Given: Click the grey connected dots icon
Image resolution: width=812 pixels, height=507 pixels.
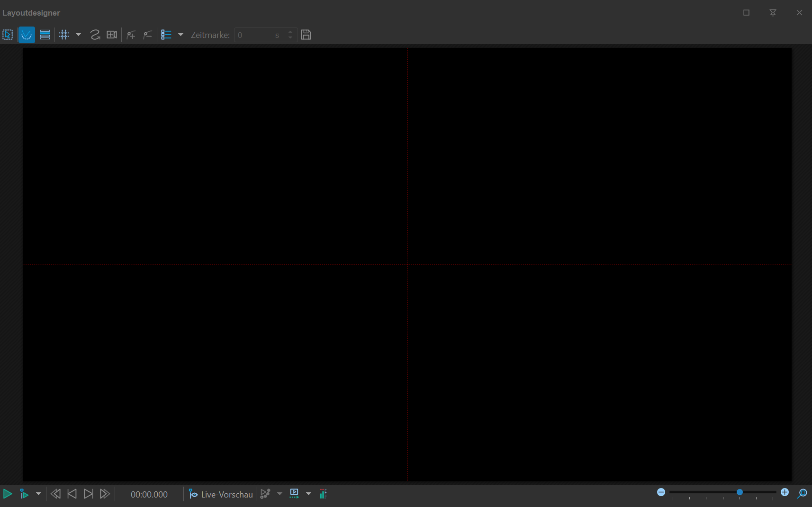Looking at the screenshot, I should 265,494.
